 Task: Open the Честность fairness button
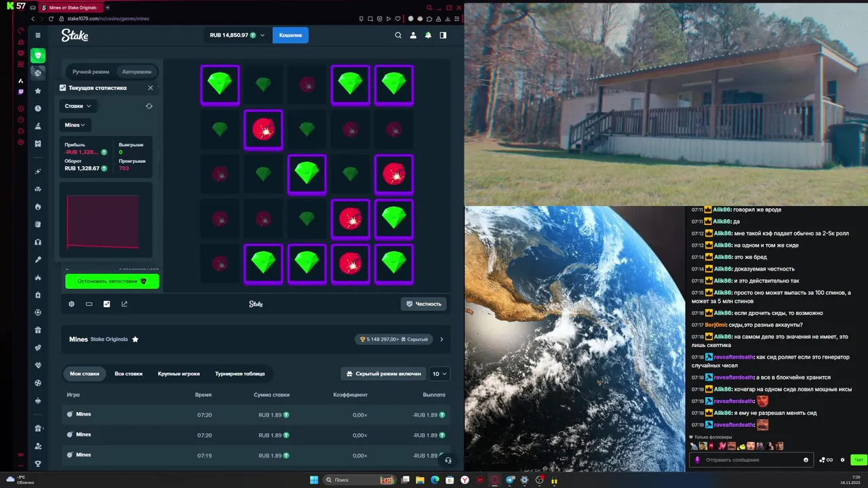423,304
